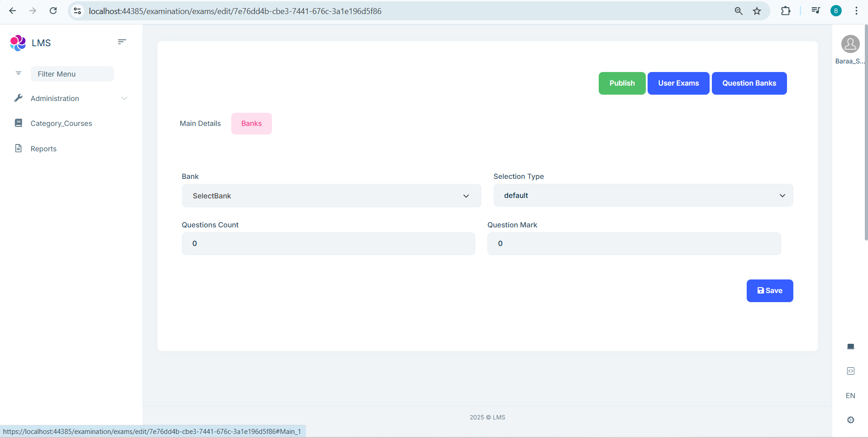
Task: Collapse the sidebar with the toggle icon
Action: (122, 42)
